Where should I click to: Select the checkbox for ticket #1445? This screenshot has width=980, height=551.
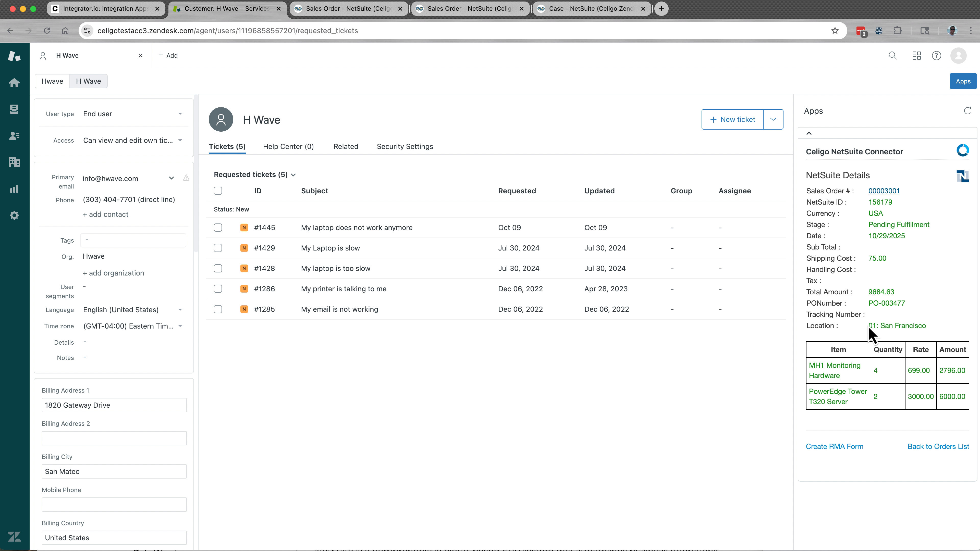pos(218,227)
